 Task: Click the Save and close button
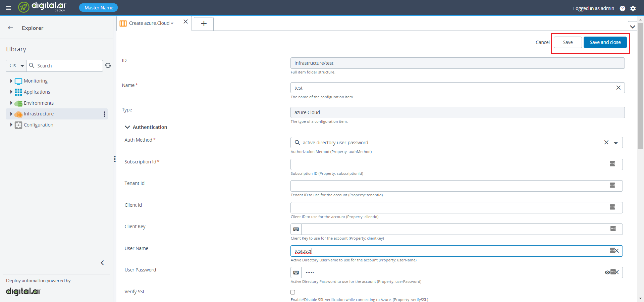coord(605,42)
